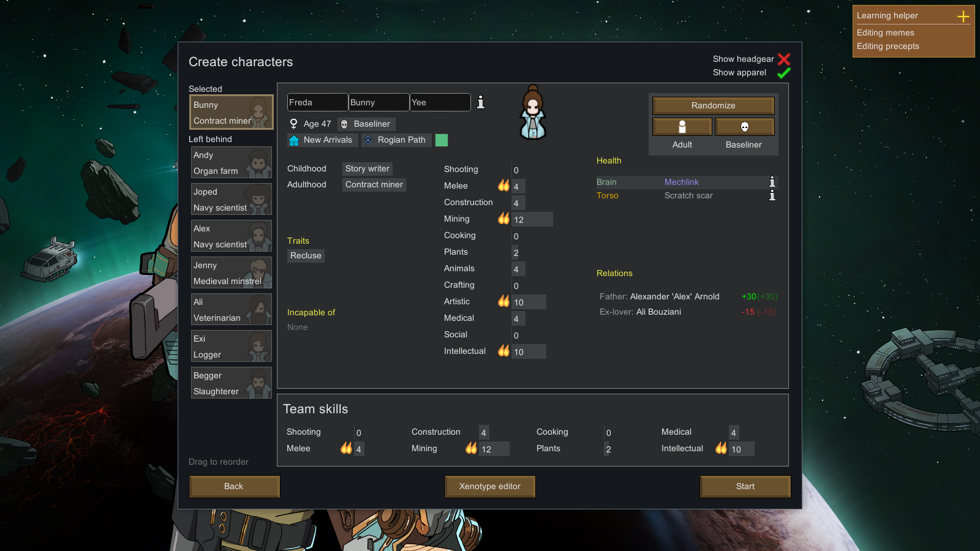This screenshot has width=980, height=551.
Task: Open the Xenotype editor
Action: point(490,487)
